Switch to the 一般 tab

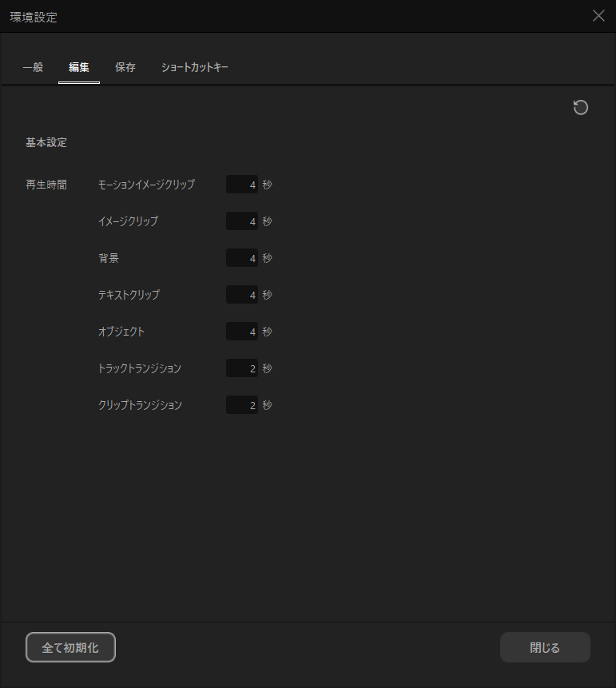(33, 68)
